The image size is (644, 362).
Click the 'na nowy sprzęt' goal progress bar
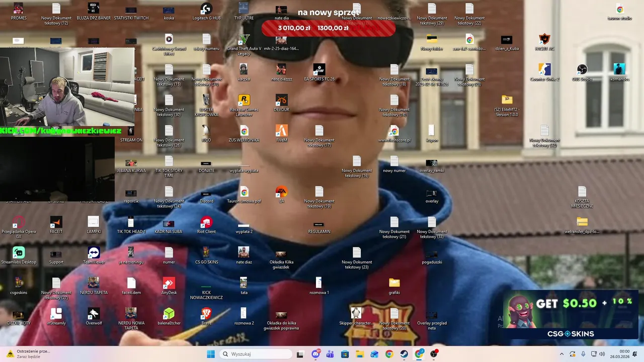point(329,28)
